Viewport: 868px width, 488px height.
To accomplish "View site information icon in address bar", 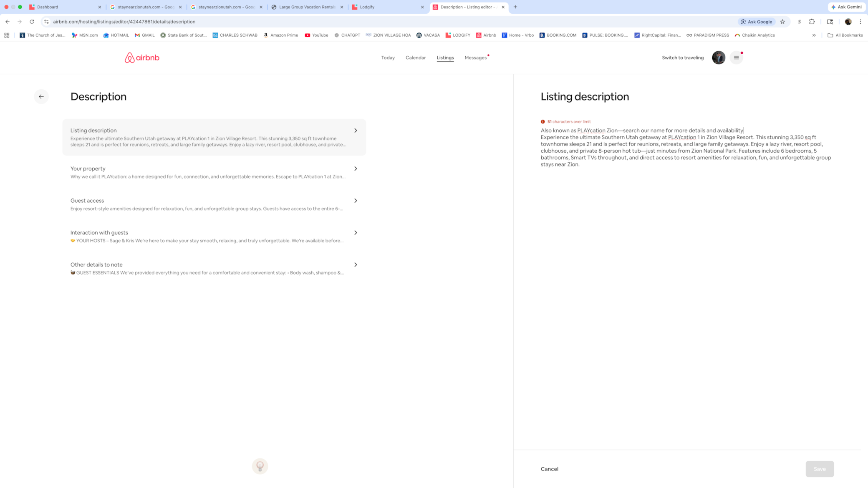I will point(46,22).
